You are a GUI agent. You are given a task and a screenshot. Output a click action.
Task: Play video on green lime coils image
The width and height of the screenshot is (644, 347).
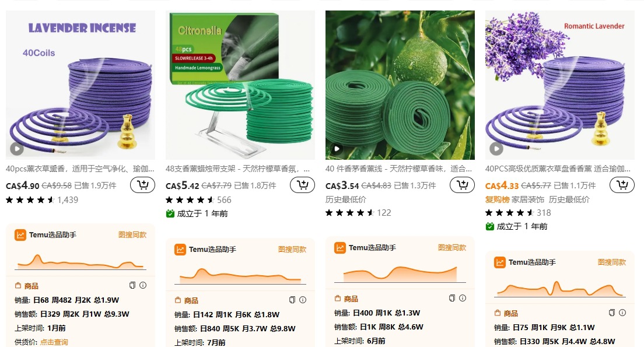pyautogui.click(x=337, y=149)
